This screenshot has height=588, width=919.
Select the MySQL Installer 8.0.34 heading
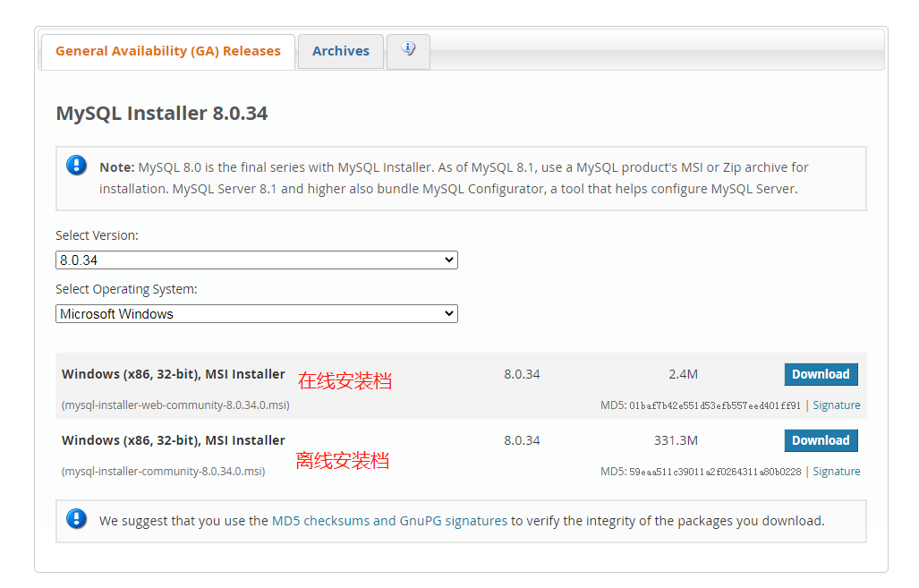pos(162,113)
